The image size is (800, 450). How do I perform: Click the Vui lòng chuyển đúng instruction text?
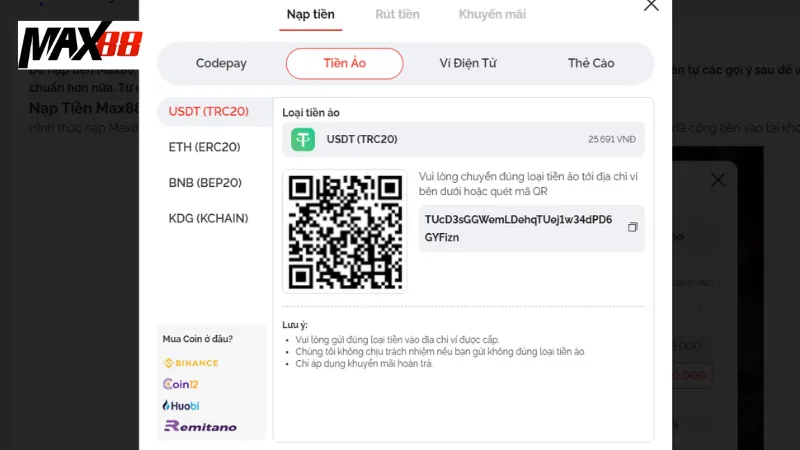[x=529, y=184]
